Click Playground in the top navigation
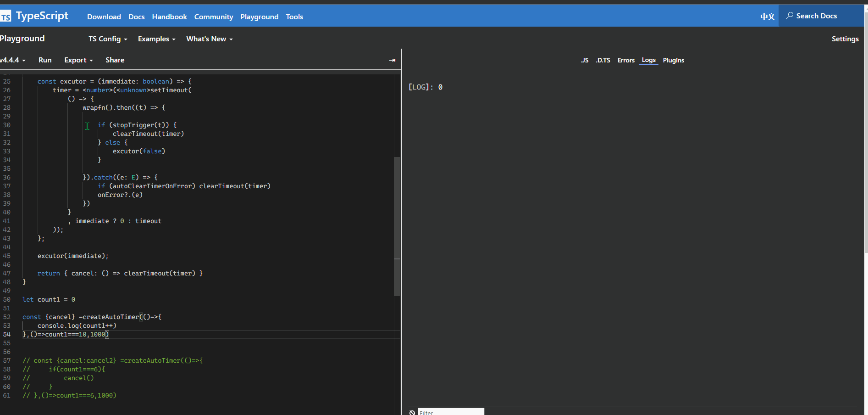Screen dimensions: 868x415 260,17
